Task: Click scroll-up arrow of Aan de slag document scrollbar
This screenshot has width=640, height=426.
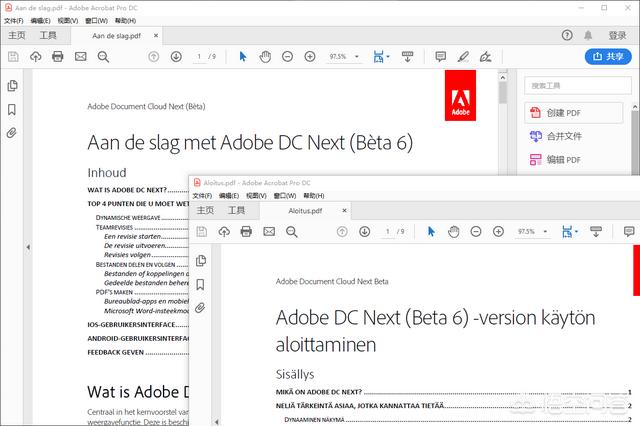Action: point(503,78)
